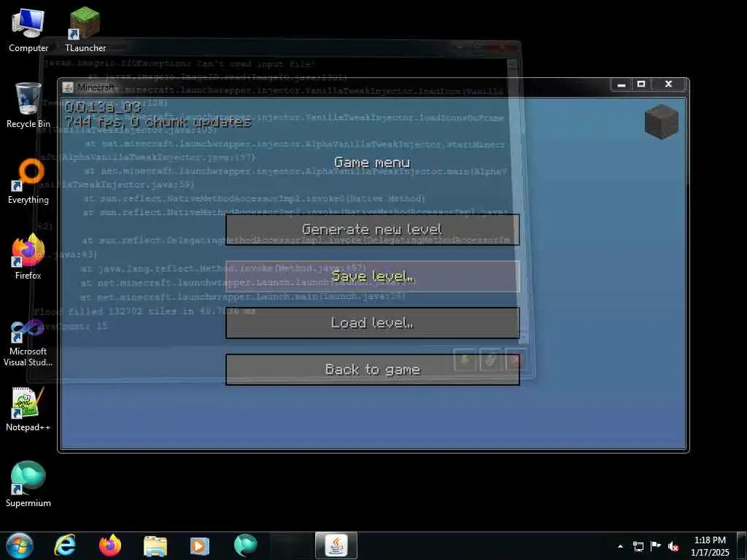Click clip button in console window
The image size is (747, 560).
click(490, 360)
